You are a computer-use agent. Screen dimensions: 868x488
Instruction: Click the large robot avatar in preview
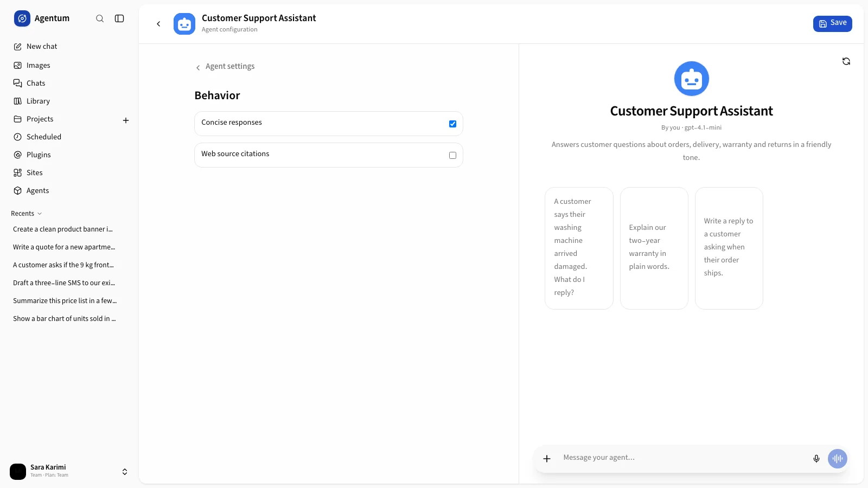tap(692, 79)
